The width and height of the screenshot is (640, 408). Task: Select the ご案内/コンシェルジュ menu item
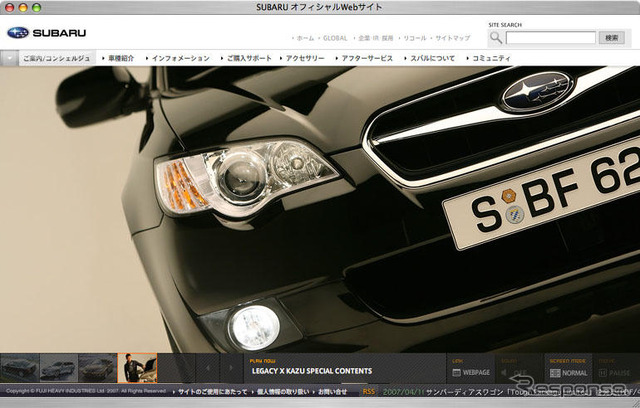click(57, 58)
